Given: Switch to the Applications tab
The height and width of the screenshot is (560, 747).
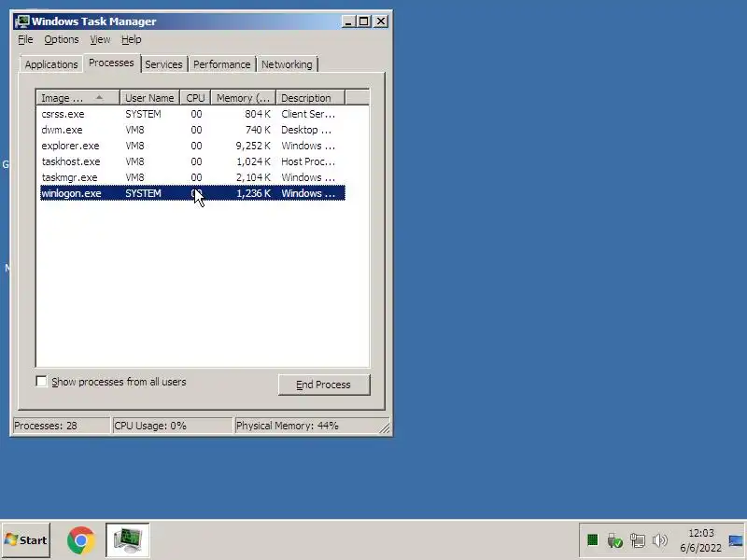Looking at the screenshot, I should click(x=51, y=64).
